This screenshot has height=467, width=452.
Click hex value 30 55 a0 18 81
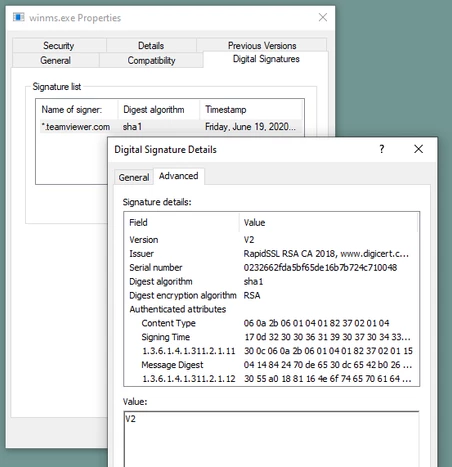[x=328, y=379]
